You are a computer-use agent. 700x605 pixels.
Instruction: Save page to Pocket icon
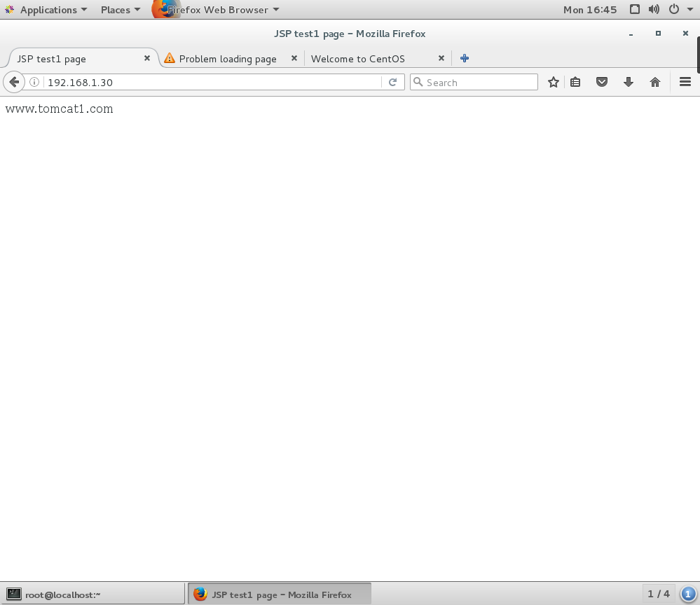[x=602, y=82]
